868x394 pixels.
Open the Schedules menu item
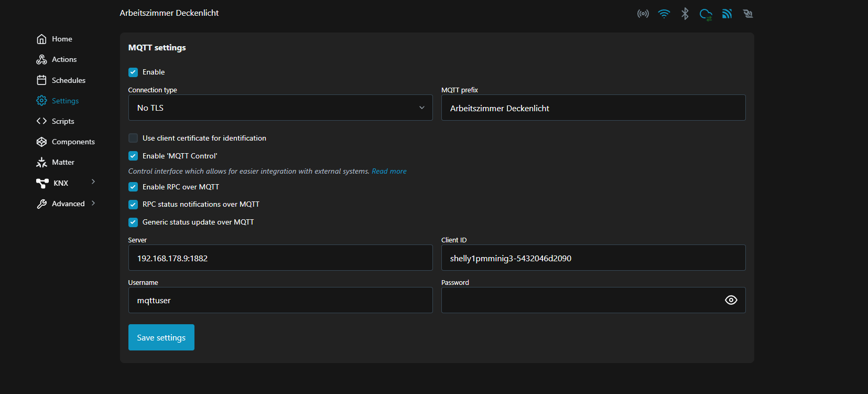tap(68, 80)
